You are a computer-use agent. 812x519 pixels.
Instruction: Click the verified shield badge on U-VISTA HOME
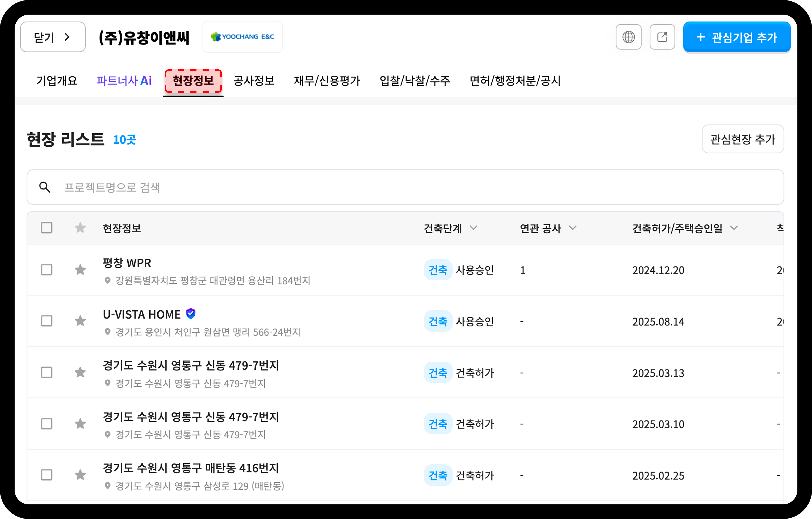[191, 313]
